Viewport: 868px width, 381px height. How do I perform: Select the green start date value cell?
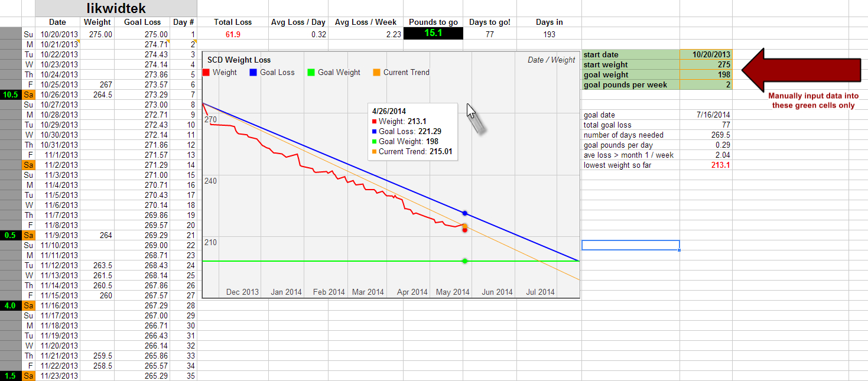tap(706, 55)
